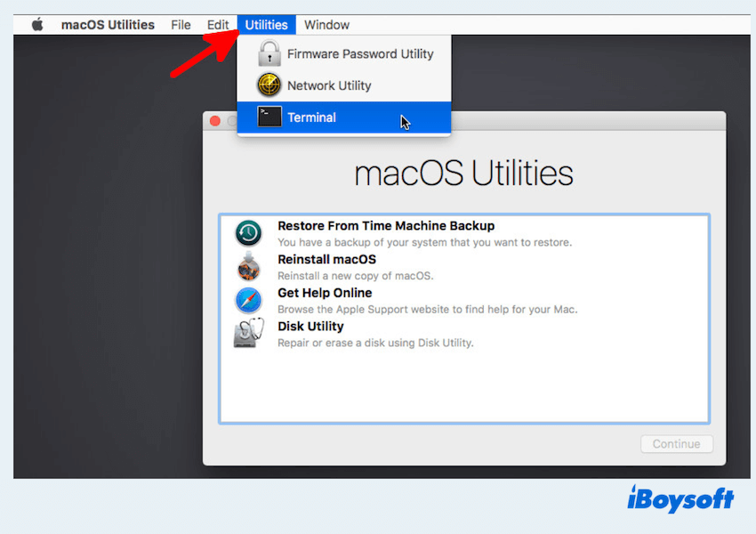Select the Time Machine clock icon

click(x=248, y=233)
